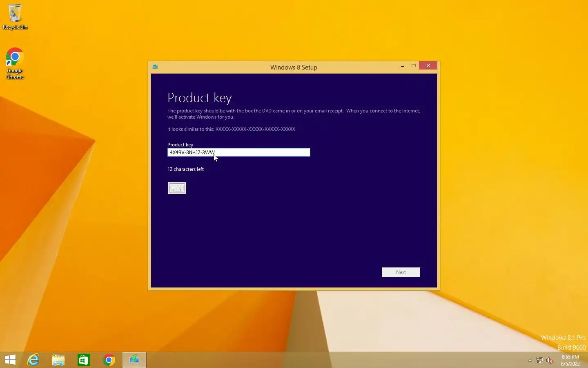Open the on-screen keyboard button
Viewport: 588px width, 368px height.
click(177, 188)
